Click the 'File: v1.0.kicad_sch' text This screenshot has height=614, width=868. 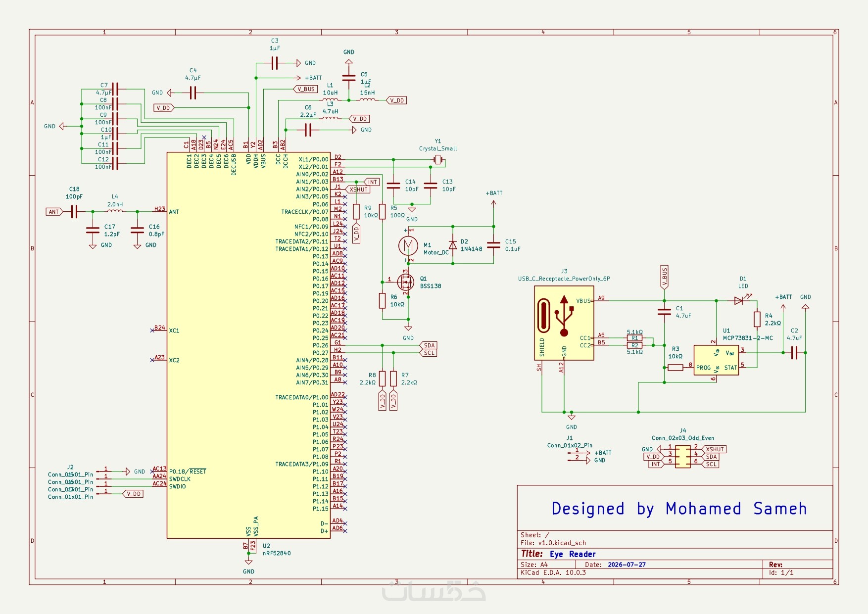553,543
